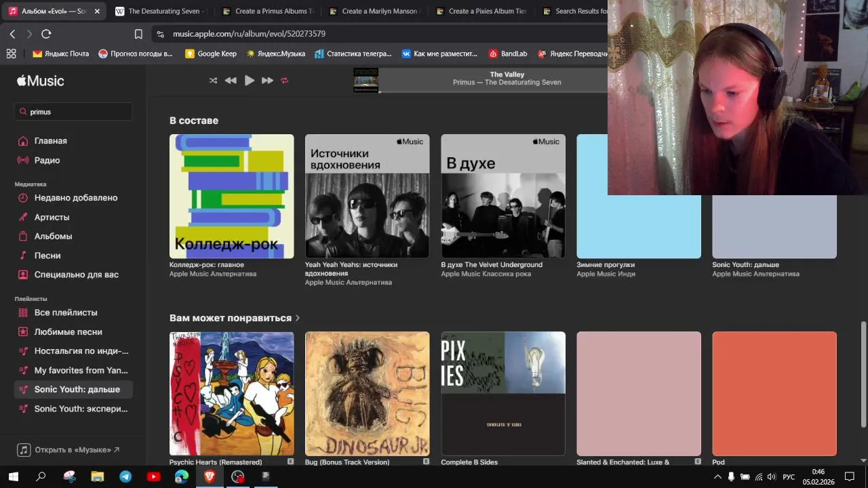
Task: Toggle shuffle playback
Action: tap(213, 80)
